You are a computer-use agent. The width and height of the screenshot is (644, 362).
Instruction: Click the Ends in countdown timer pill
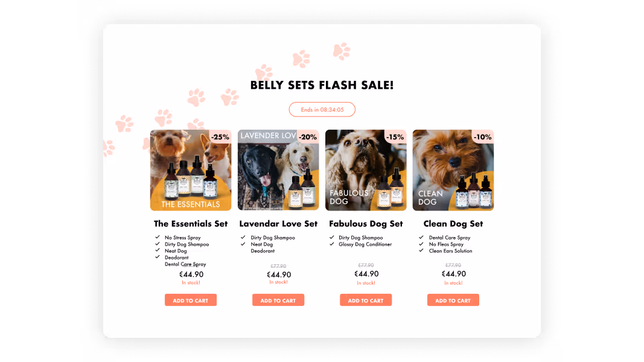(322, 110)
